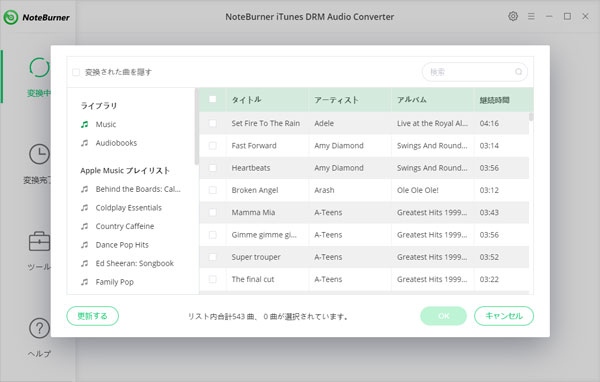This screenshot has width=600, height=382.
Task: Open the Coldplay Essentials playlist
Action: pyautogui.click(x=129, y=207)
